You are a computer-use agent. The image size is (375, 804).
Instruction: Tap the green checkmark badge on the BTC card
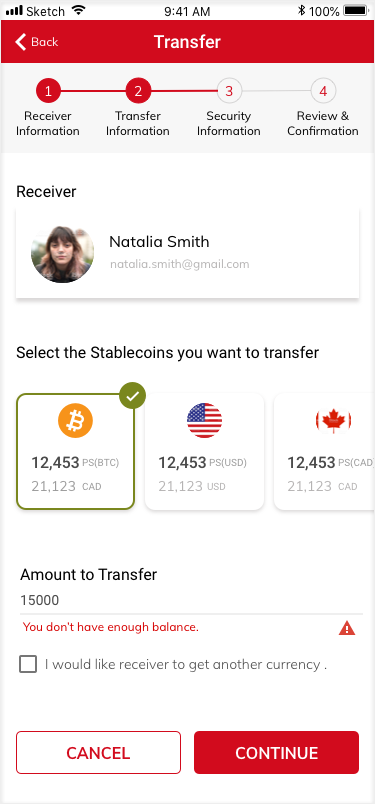click(x=132, y=396)
